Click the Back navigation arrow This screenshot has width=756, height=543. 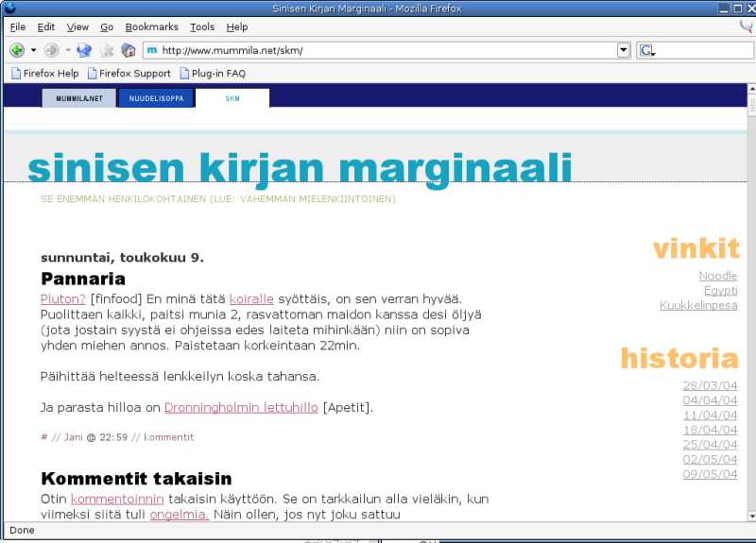point(17,50)
